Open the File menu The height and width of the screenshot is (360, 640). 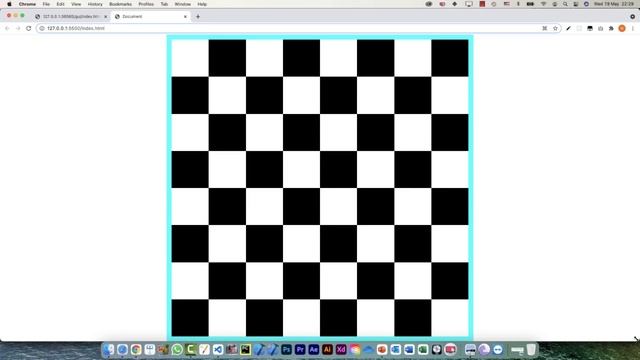click(x=46, y=4)
